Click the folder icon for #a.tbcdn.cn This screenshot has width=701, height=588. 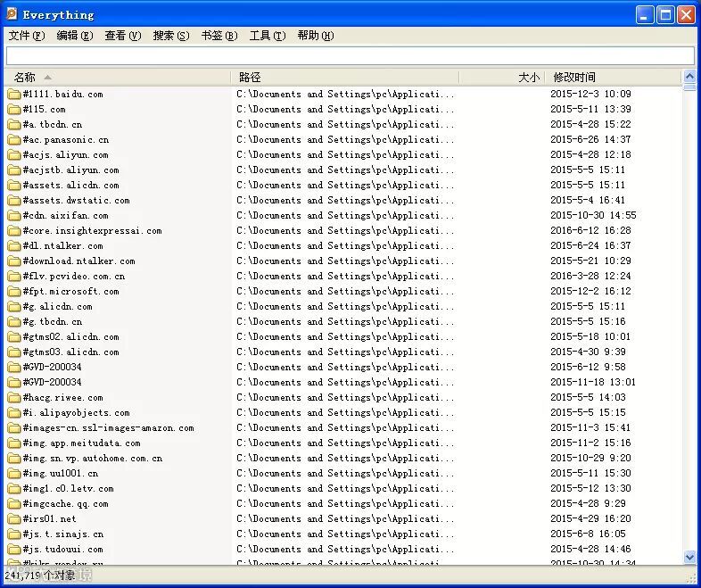14,124
